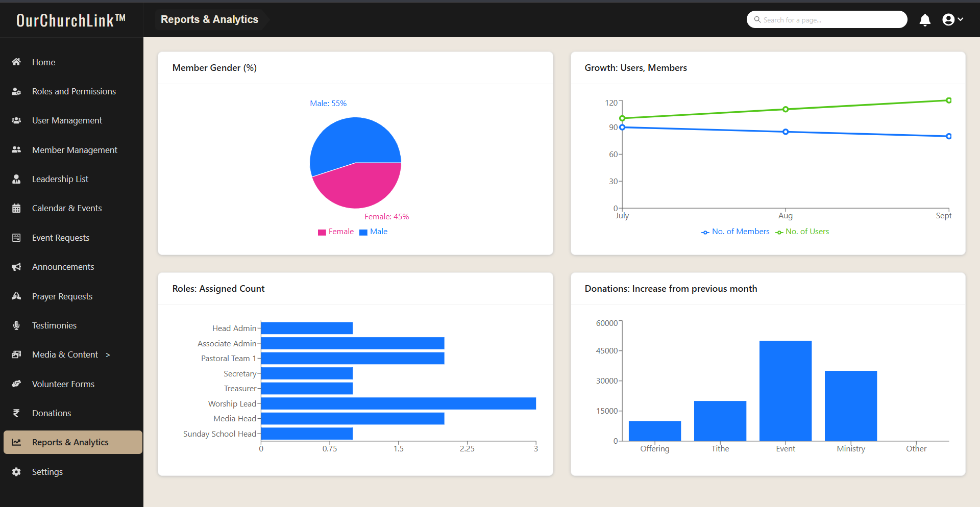The image size is (980, 507).
Task: Click the OurChurchLink logo
Action: (71, 20)
